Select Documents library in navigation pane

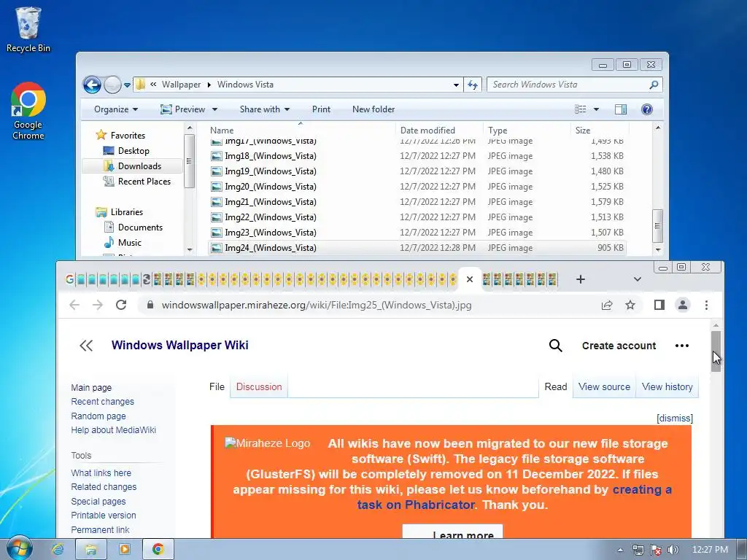pos(140,227)
